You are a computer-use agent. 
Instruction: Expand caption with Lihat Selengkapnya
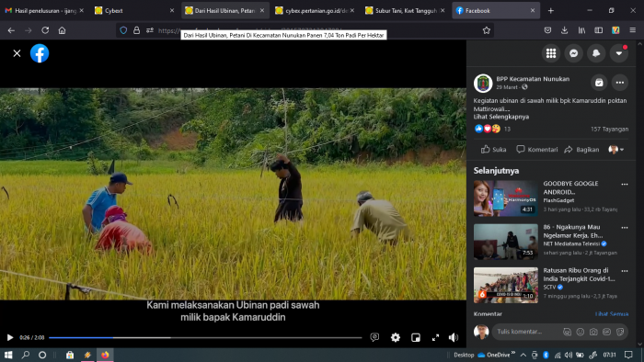[501, 117]
